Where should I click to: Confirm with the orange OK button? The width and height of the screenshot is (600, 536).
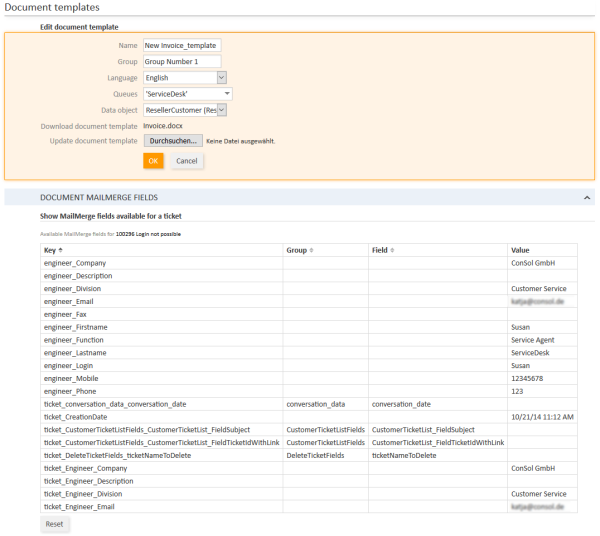pyautogui.click(x=153, y=161)
